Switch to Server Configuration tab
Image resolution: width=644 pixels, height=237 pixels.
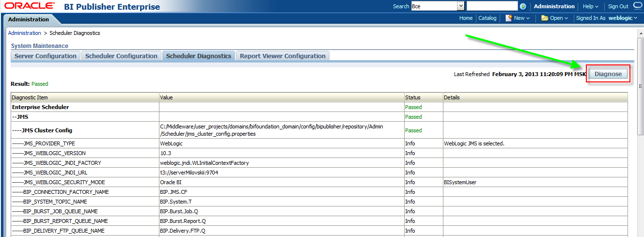tap(46, 56)
